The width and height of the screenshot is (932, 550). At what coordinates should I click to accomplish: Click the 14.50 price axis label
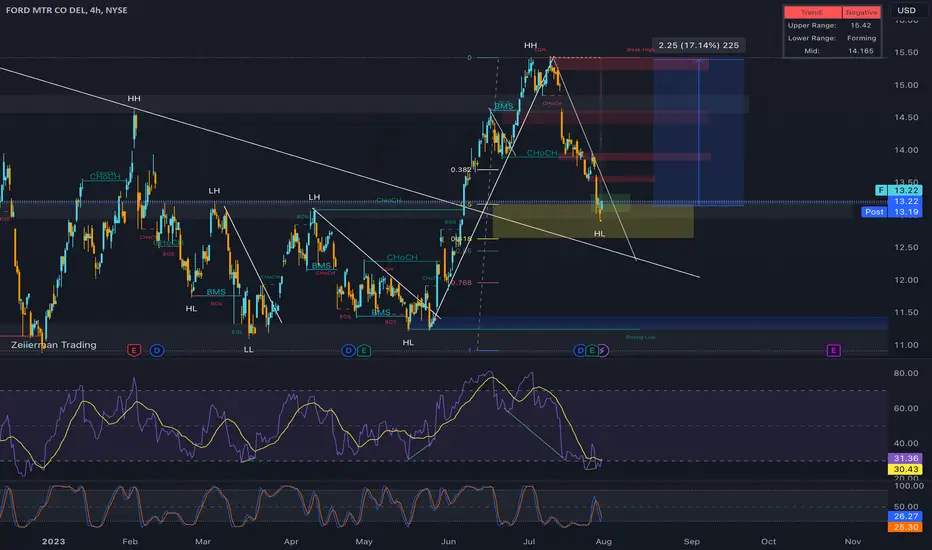[906, 117]
